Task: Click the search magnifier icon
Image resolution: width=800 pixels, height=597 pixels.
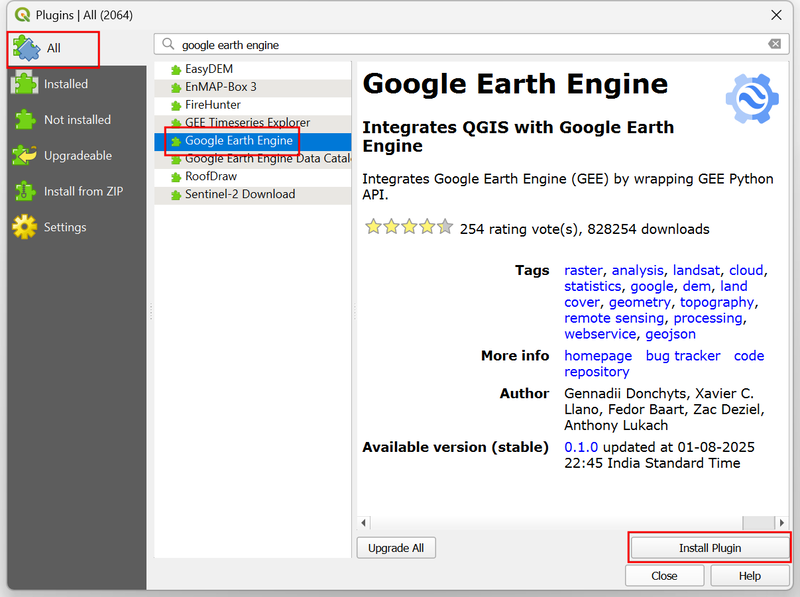Action: click(x=168, y=44)
